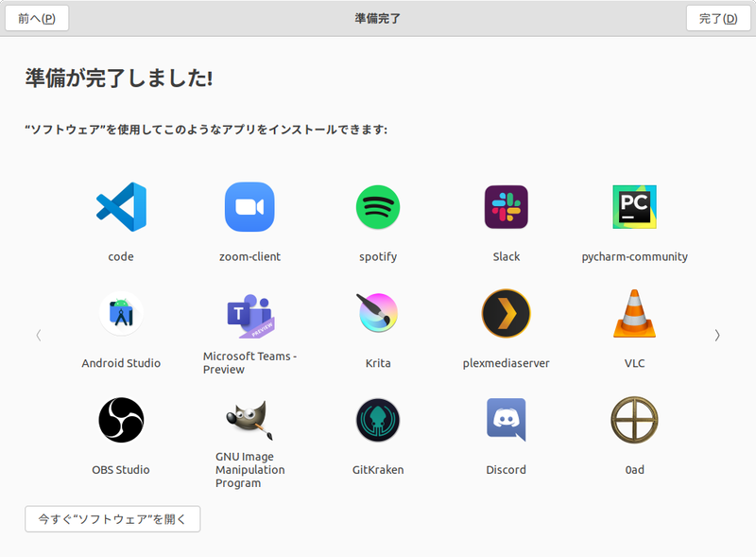
Task: Click 今すぐ“ソフトウェア”を開く button
Action: point(112,519)
